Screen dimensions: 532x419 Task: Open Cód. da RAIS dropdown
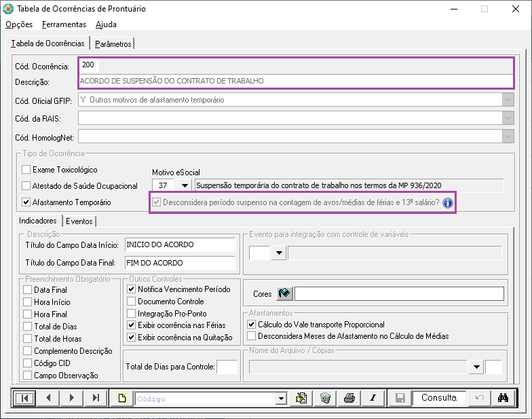pyautogui.click(x=508, y=118)
